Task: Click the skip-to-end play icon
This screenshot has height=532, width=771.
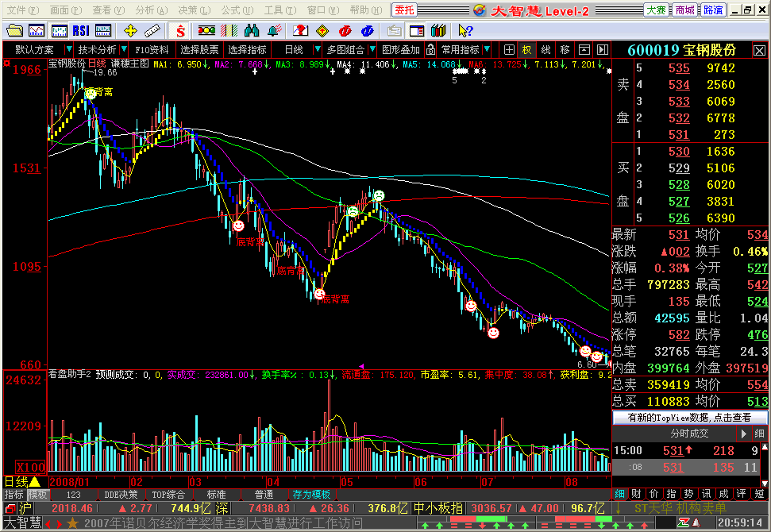Action: tap(603, 50)
